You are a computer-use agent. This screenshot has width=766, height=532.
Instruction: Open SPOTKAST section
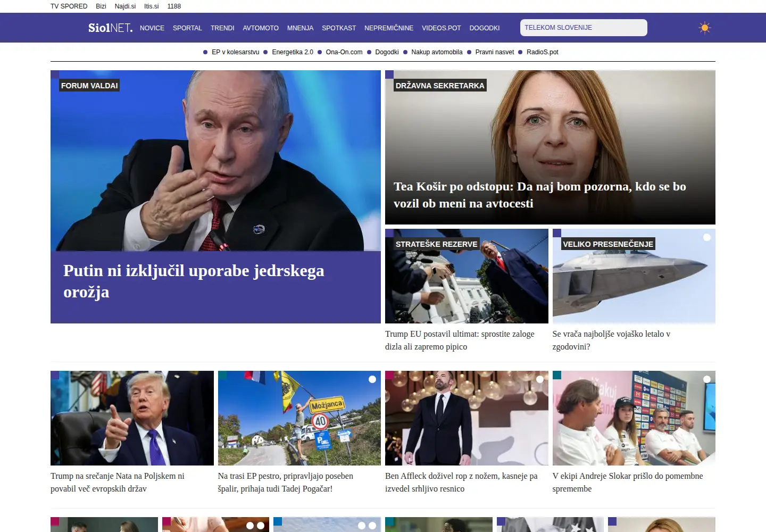[339, 28]
